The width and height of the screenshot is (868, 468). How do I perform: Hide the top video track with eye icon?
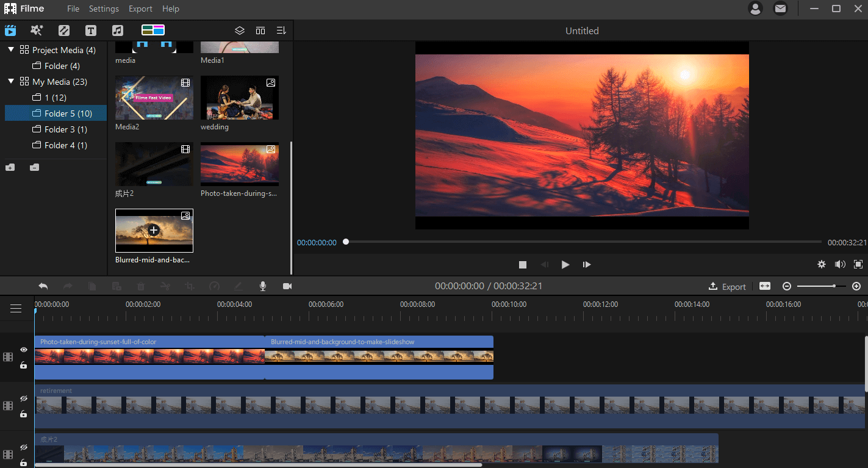point(24,350)
